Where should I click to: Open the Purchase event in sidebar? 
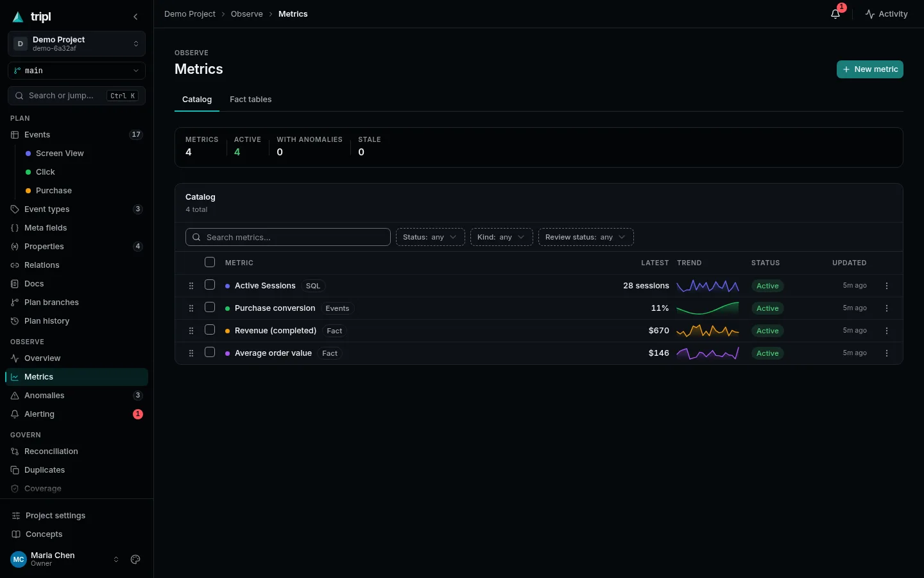pos(54,191)
